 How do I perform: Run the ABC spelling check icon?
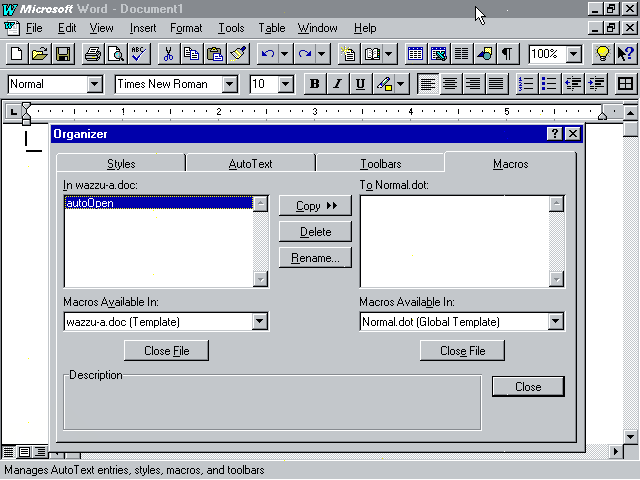pos(139,54)
